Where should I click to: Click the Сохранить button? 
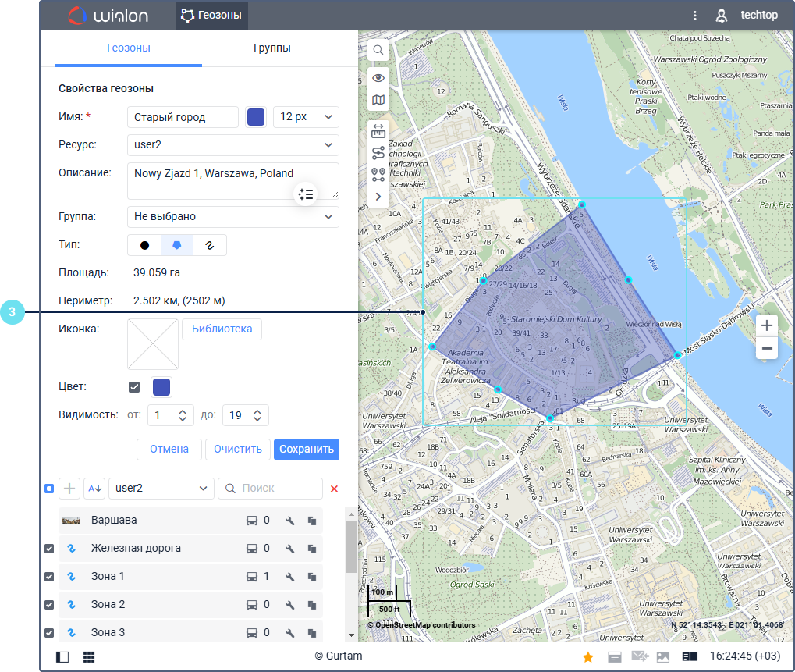click(307, 449)
